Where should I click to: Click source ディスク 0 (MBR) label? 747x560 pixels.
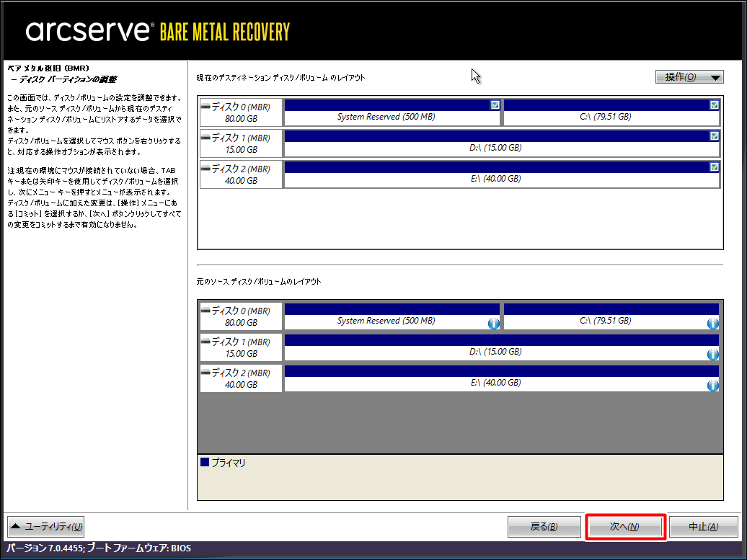241,311
